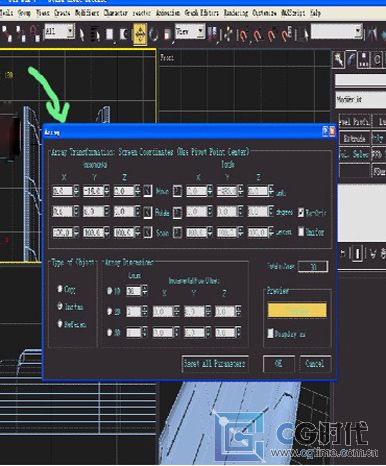Switch to the Motion command panel tab

pos(377,60)
